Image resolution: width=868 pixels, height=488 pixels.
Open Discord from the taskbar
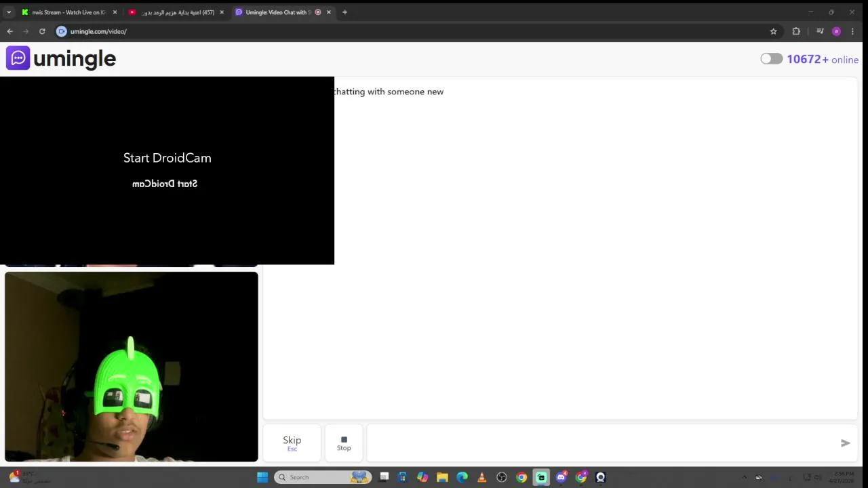561,477
